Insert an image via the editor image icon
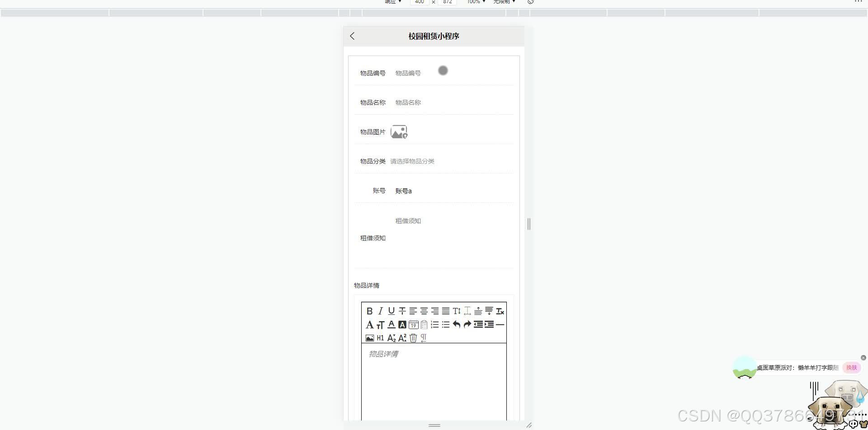 [369, 338]
